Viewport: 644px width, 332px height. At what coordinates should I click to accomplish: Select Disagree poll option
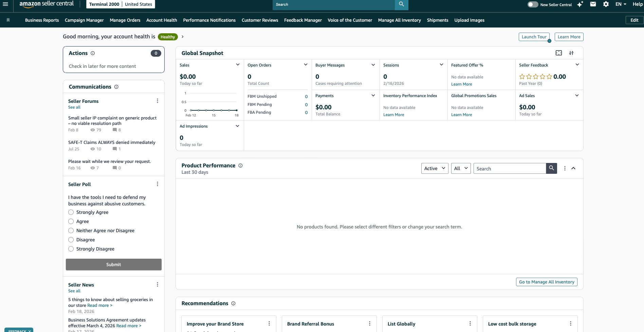(71, 240)
